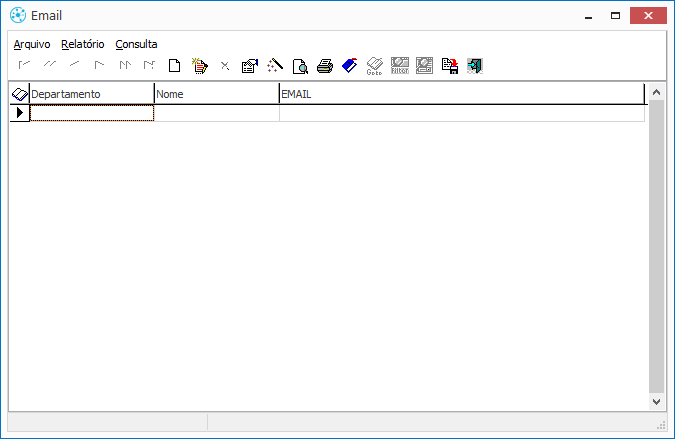Click the Filter icon
Screen dimensions: 675x439
pyautogui.click(x=399, y=66)
